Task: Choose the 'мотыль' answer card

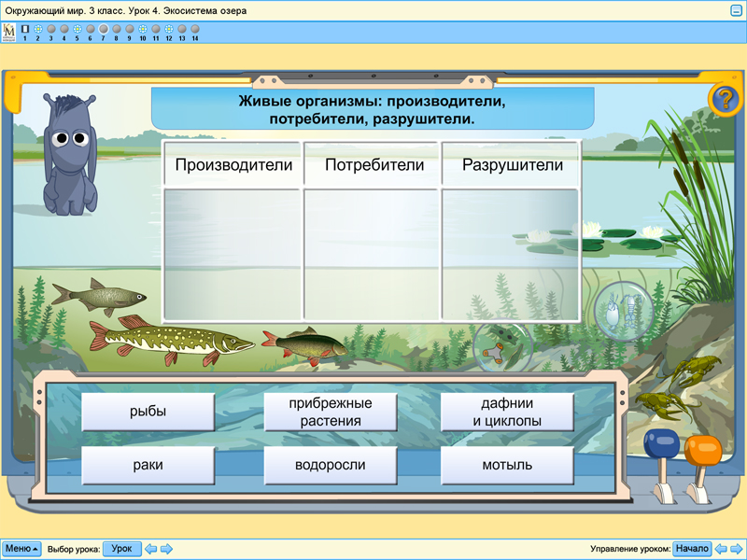Action: click(507, 465)
